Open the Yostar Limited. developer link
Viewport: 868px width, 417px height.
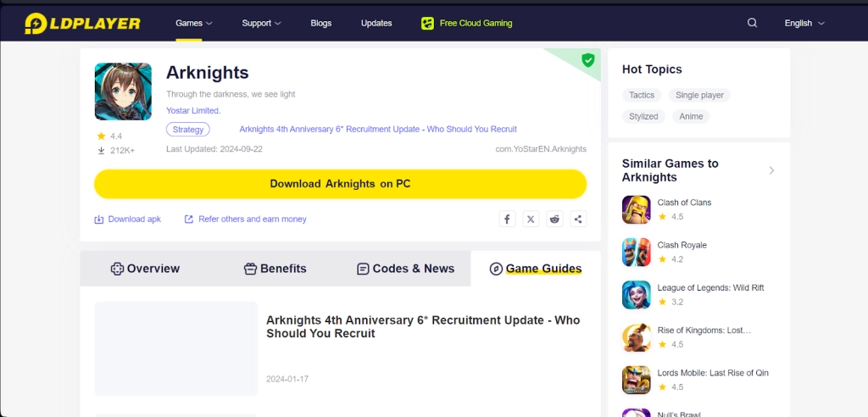click(x=193, y=111)
